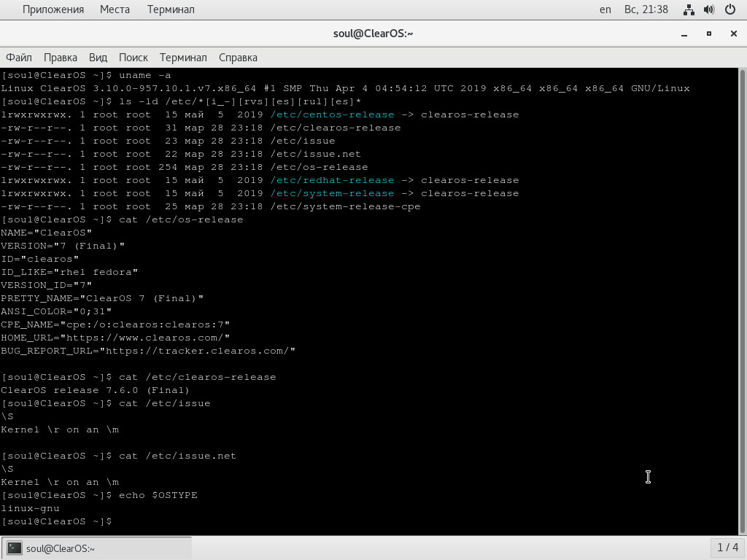Open the volume speaker icon in top panel

(709, 9)
